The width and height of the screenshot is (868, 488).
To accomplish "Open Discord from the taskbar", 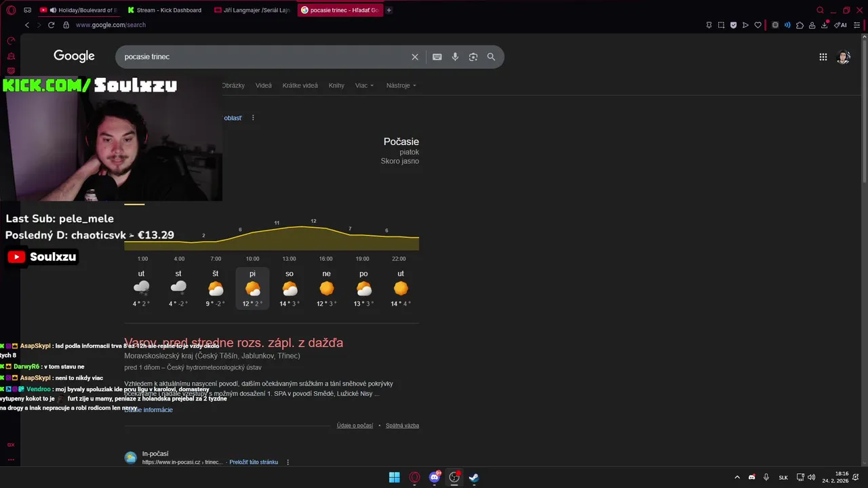I will click(x=435, y=477).
